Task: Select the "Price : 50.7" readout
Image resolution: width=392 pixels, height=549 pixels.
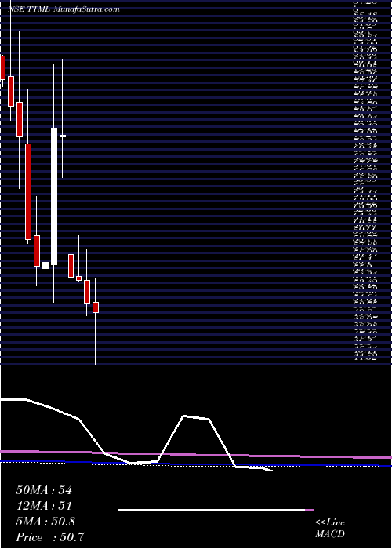Action: click(x=50, y=537)
